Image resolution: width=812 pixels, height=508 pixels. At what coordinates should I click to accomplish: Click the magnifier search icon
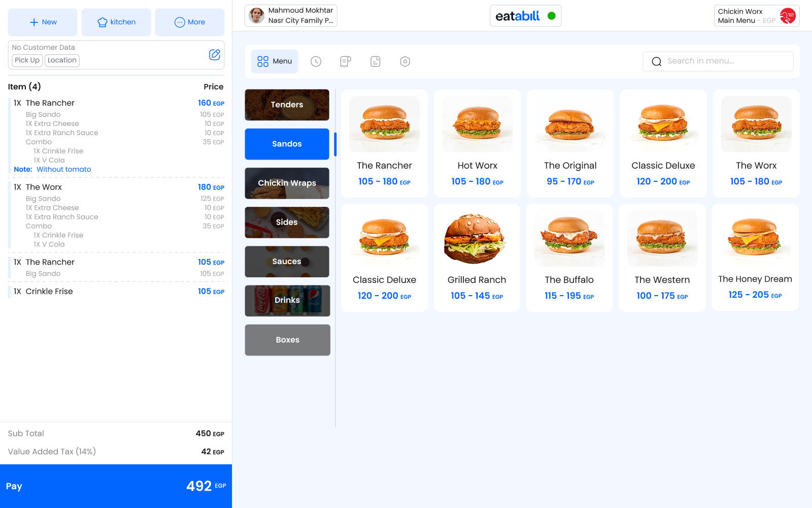[657, 61]
